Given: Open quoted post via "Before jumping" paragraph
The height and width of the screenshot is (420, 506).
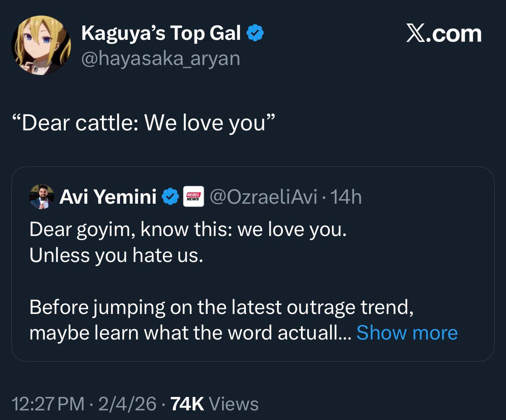Looking at the screenshot, I should pyautogui.click(x=222, y=308).
